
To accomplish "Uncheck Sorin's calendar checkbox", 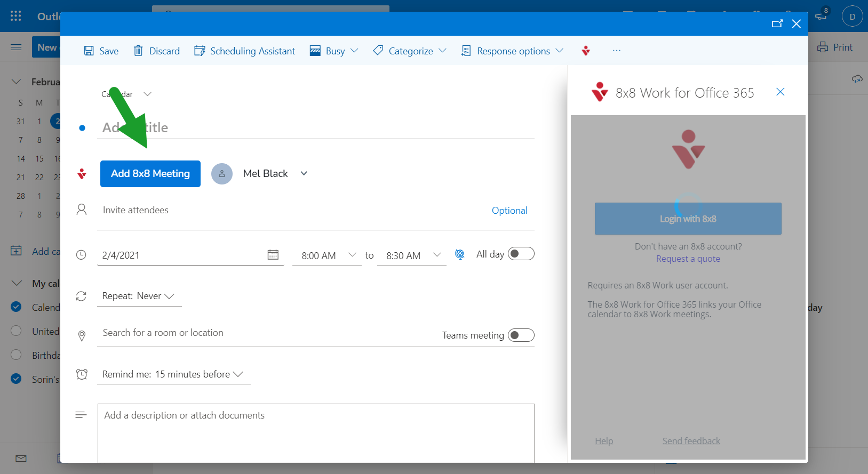I will pyautogui.click(x=16, y=379).
